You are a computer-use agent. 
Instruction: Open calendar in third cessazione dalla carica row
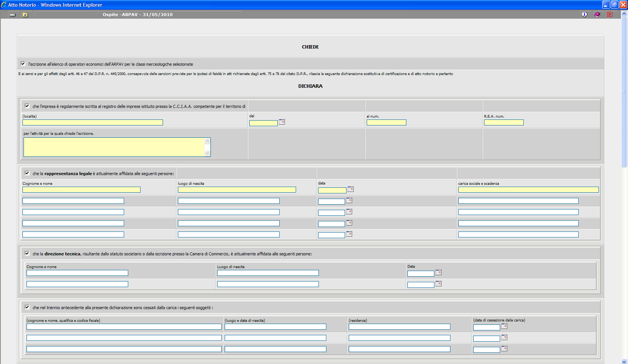click(504, 349)
